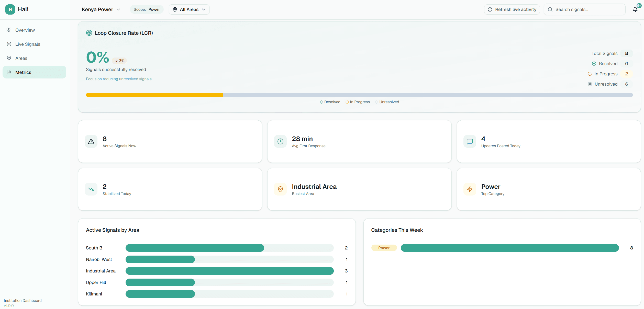Click the Power category tag
Image resolution: width=644 pixels, height=309 pixels.
tap(384, 248)
